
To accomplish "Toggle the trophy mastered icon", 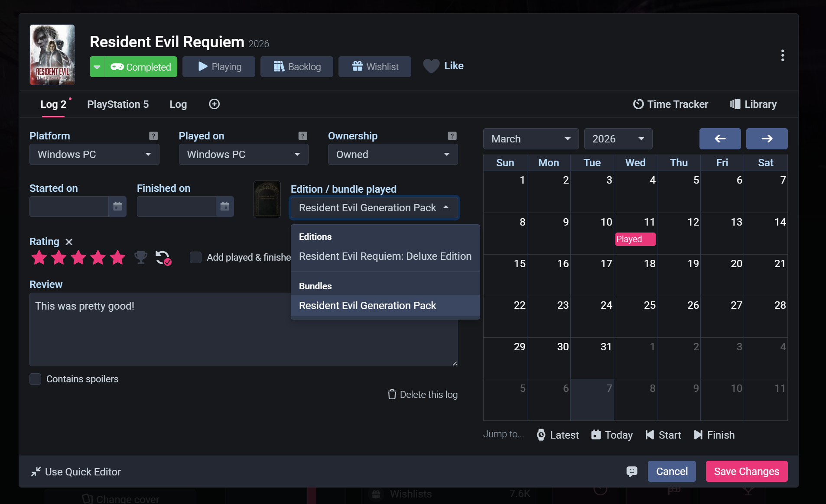I will 141,257.
